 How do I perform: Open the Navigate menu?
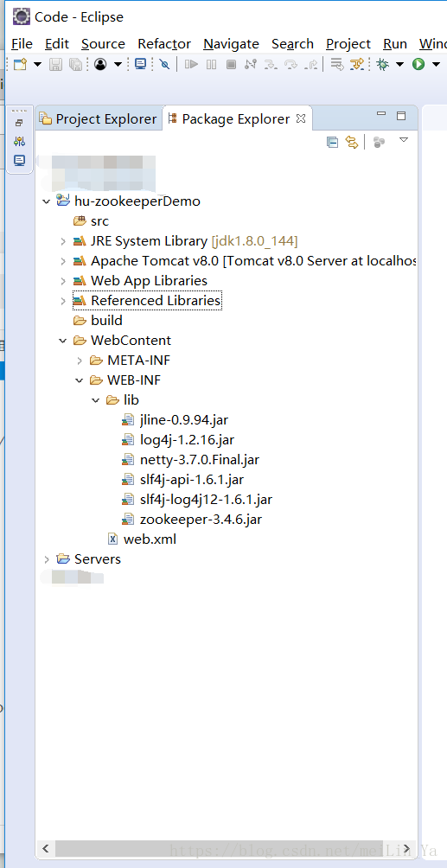[x=231, y=44]
